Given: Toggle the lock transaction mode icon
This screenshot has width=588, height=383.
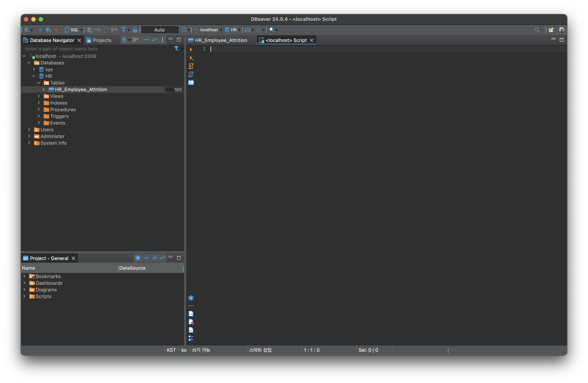Looking at the screenshot, I should pos(135,30).
